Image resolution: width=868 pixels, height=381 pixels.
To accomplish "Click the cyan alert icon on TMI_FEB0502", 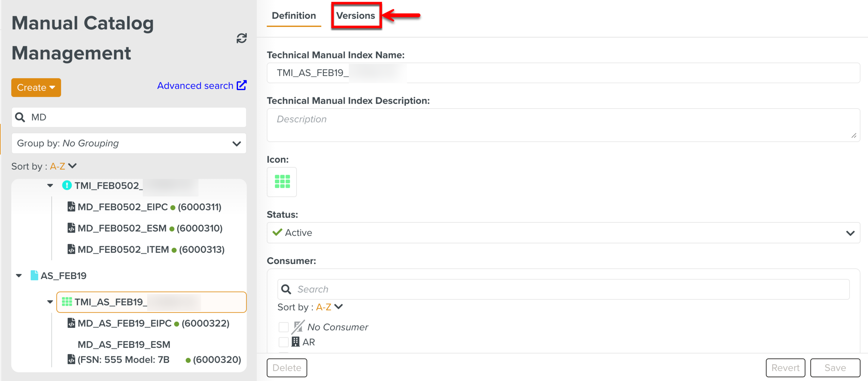I will coord(67,185).
